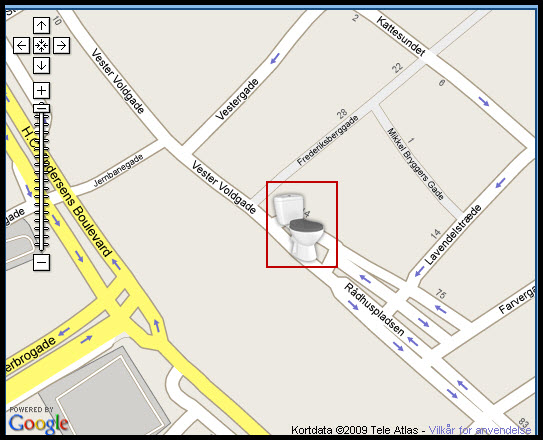The image size is (543, 440).
Task: Click the Google logo
Action: tap(38, 420)
